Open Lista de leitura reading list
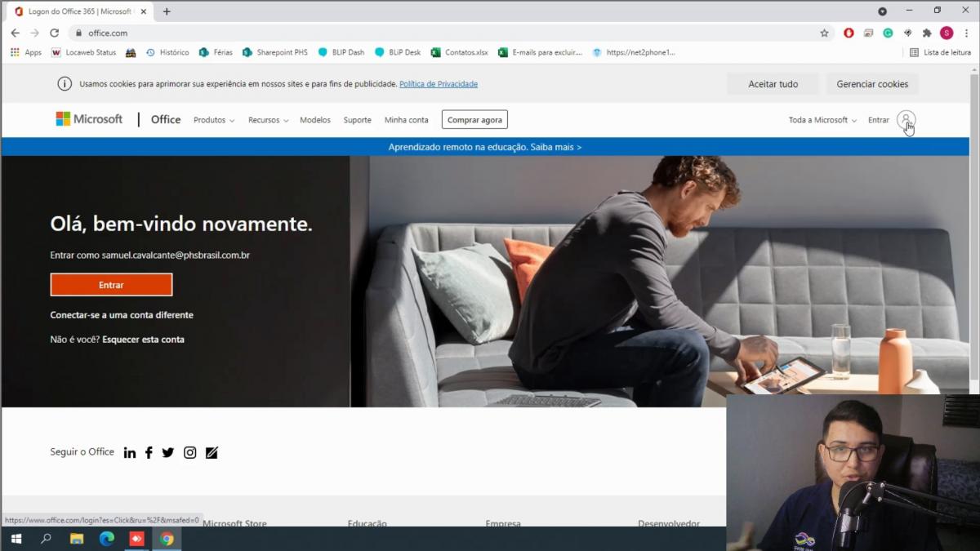The width and height of the screenshot is (980, 551). pos(941,52)
